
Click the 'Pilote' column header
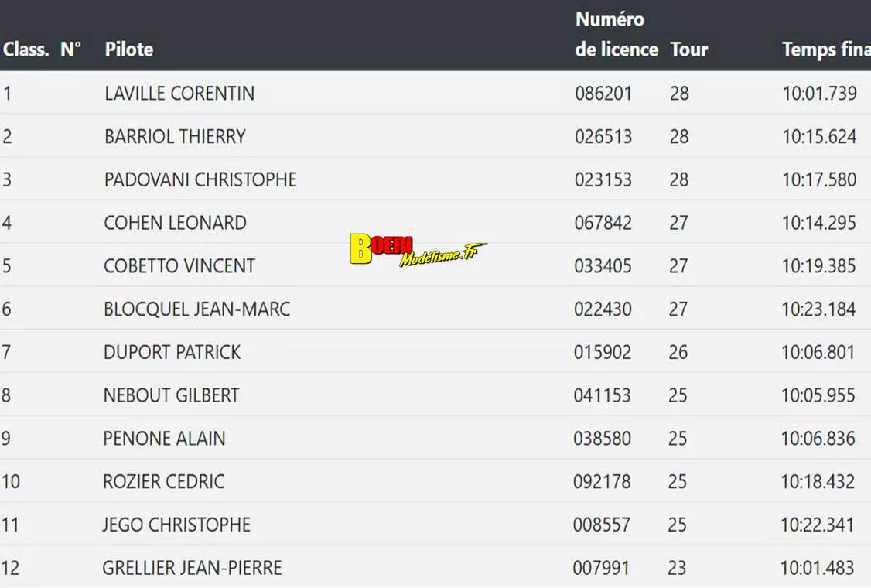(128, 50)
